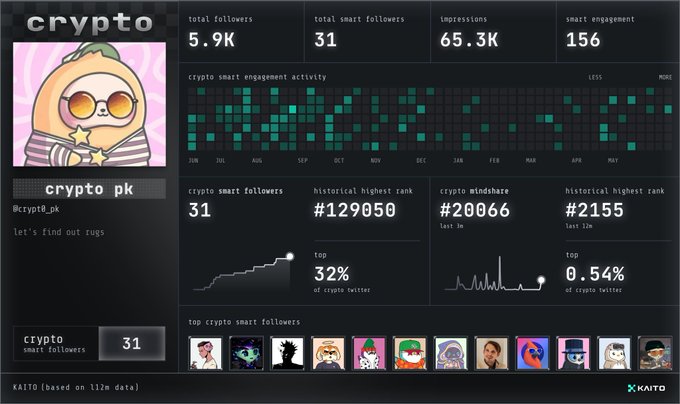Click the JUN month label on heatmap

(193, 160)
